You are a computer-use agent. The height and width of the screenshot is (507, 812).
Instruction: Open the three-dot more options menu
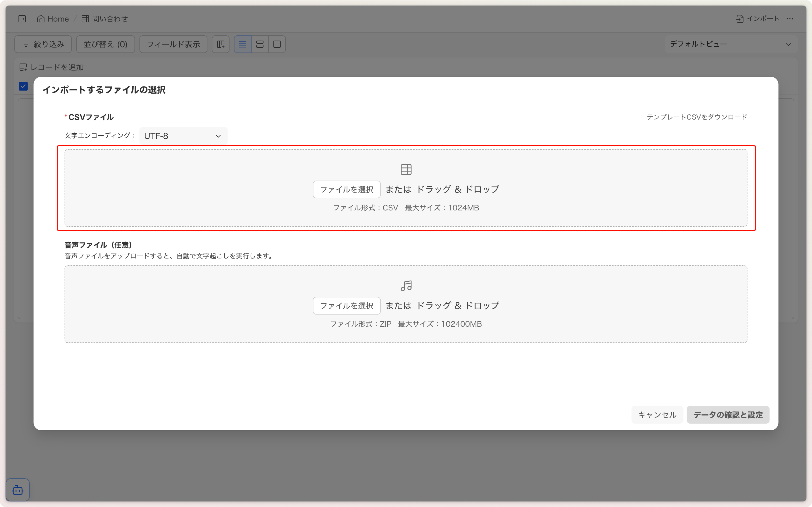point(790,19)
